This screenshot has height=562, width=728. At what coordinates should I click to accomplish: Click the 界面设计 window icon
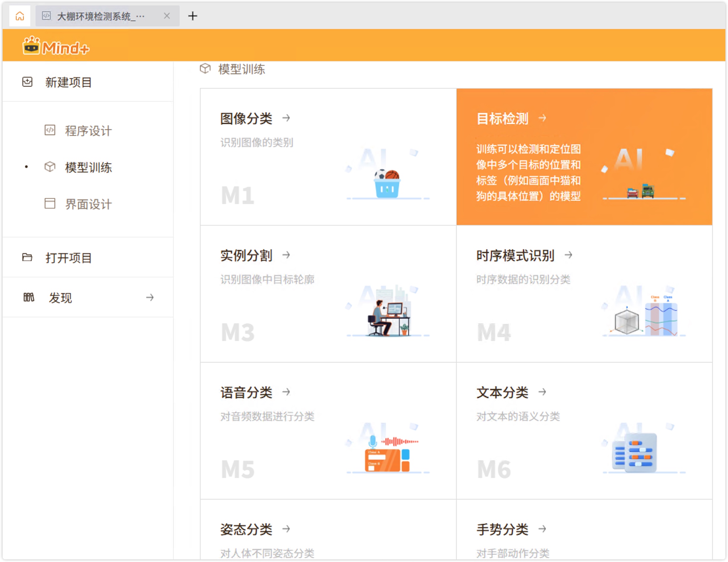(50, 203)
